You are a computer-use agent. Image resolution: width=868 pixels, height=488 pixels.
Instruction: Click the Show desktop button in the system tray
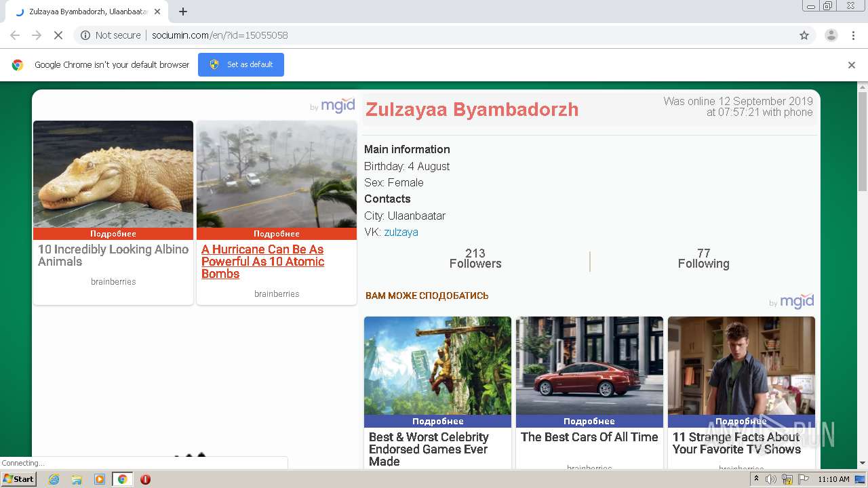[861, 479]
